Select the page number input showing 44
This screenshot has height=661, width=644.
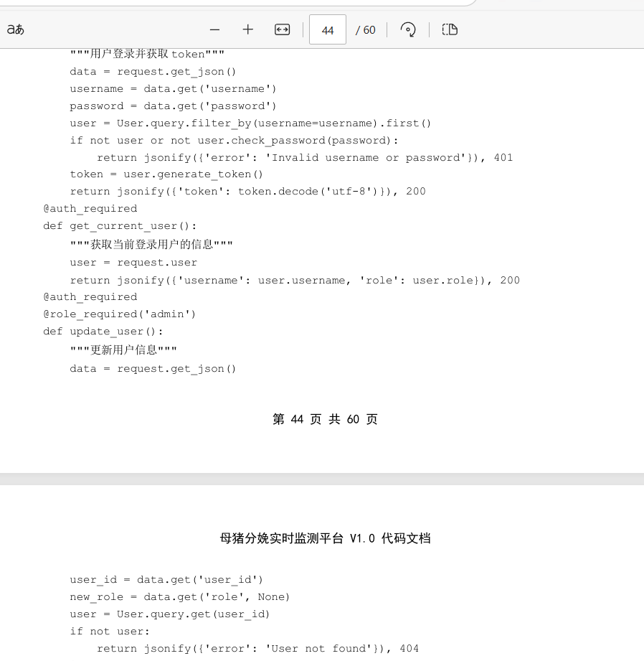327,29
